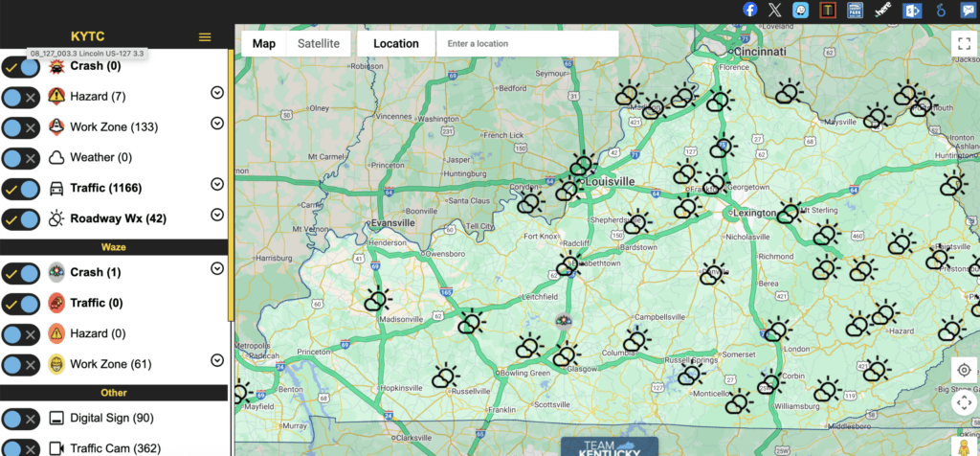Open the Waze icon in header
Image resolution: width=980 pixels, height=456 pixels.
800,10
